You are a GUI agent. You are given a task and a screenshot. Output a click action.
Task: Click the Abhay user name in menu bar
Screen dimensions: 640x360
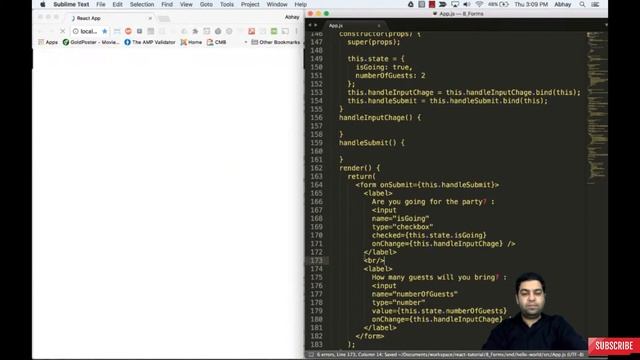(562, 4)
